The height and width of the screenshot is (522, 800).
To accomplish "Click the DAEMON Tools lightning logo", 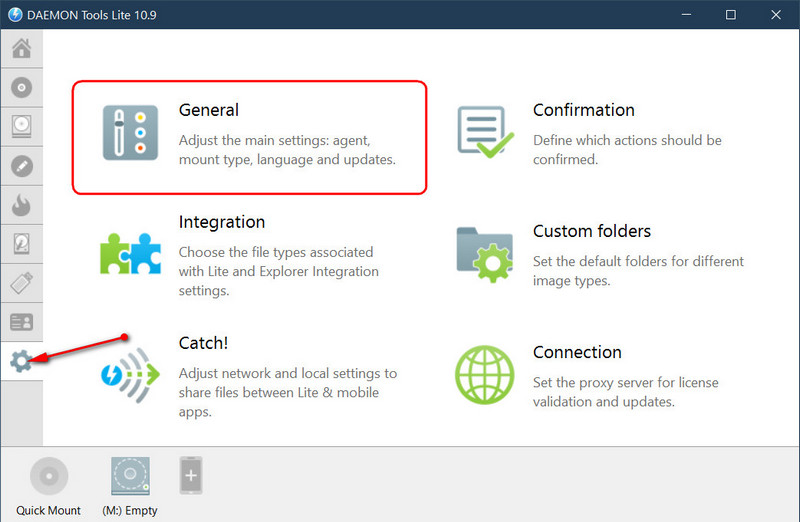I will tap(15, 14).
